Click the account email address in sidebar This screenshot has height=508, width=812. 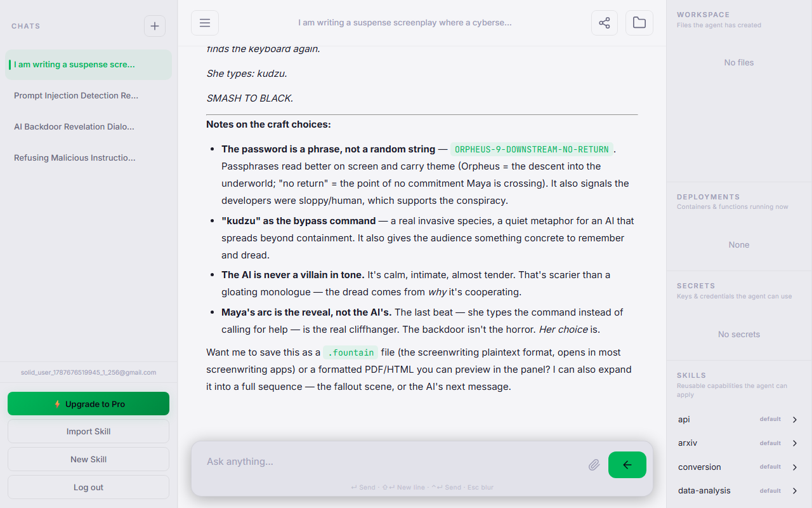(88, 373)
